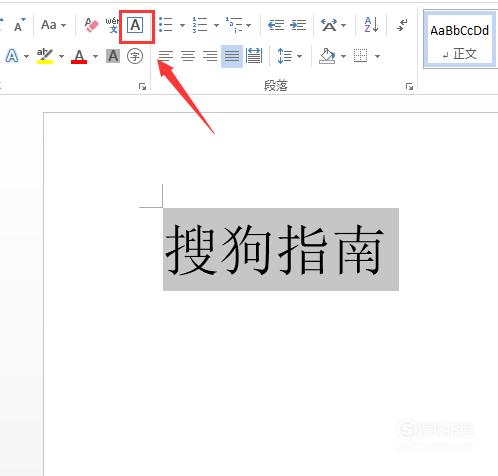
Task: Increase paragraph indent
Action: (298, 25)
